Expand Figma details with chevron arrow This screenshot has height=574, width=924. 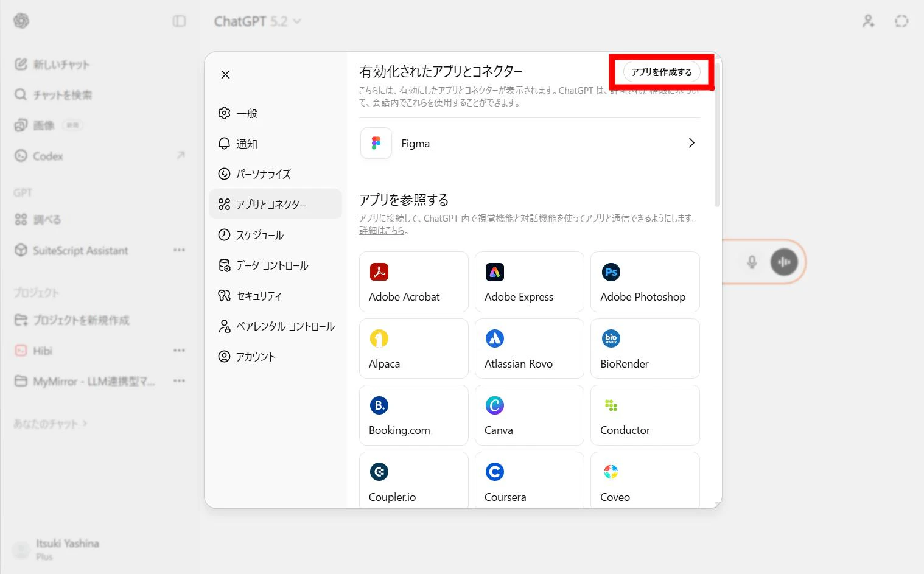691,143
